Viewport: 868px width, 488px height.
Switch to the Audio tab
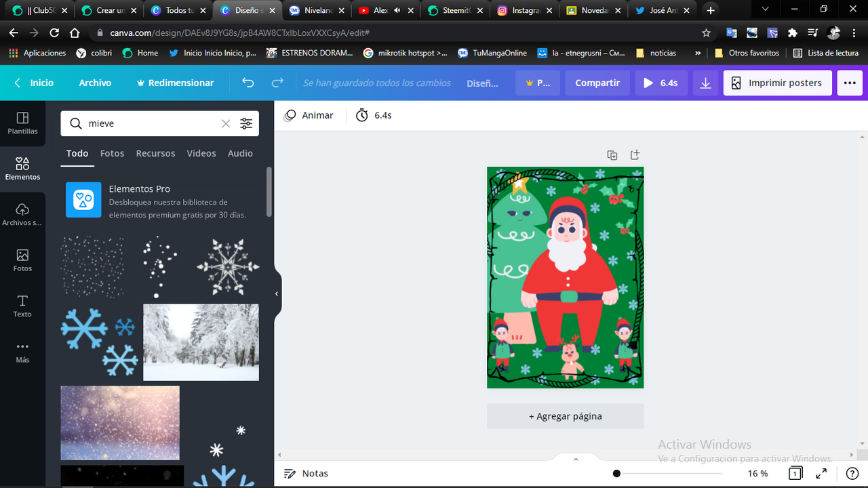point(240,154)
